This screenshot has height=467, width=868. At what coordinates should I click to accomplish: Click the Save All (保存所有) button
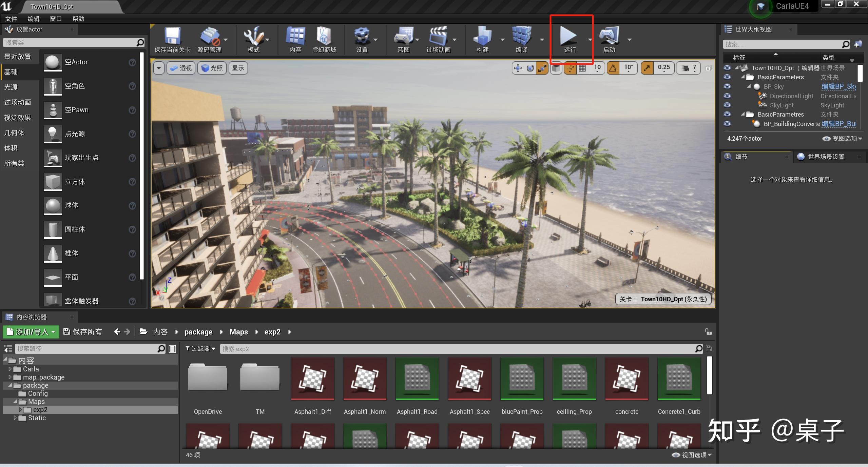83,332
